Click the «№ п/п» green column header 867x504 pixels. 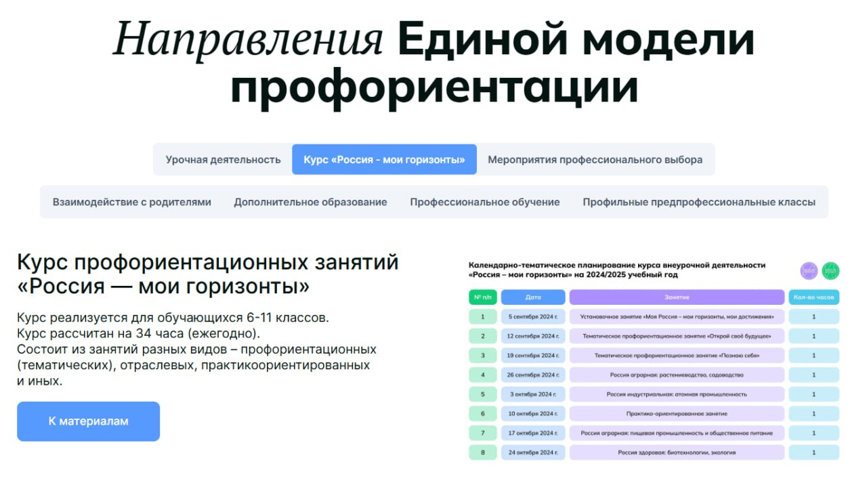(x=482, y=297)
